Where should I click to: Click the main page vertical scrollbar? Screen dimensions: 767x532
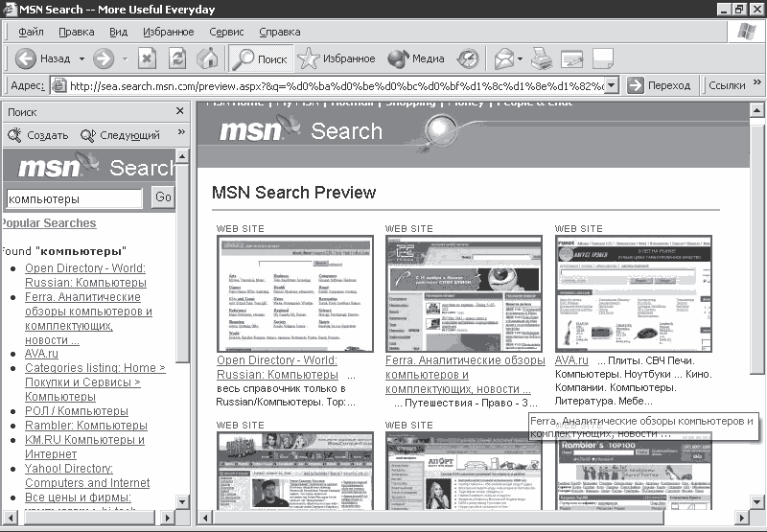[756, 288]
